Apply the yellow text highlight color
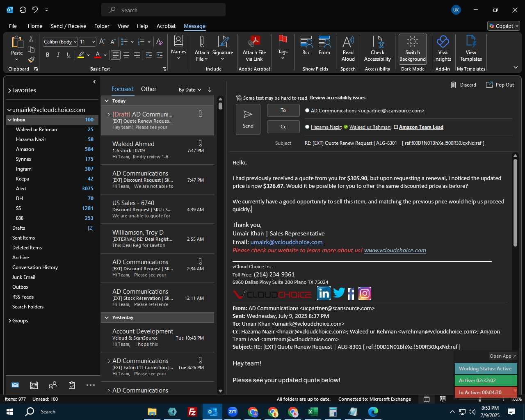The height and width of the screenshot is (420, 525). (81, 55)
